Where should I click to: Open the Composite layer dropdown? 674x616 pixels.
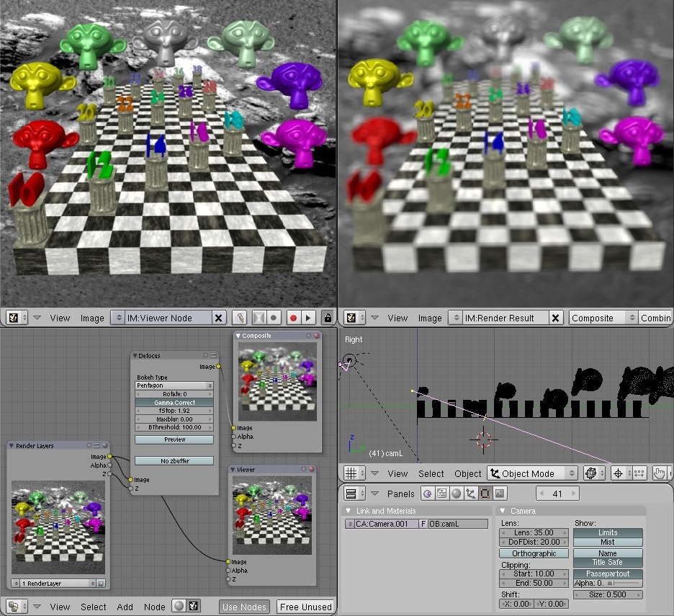(603, 318)
